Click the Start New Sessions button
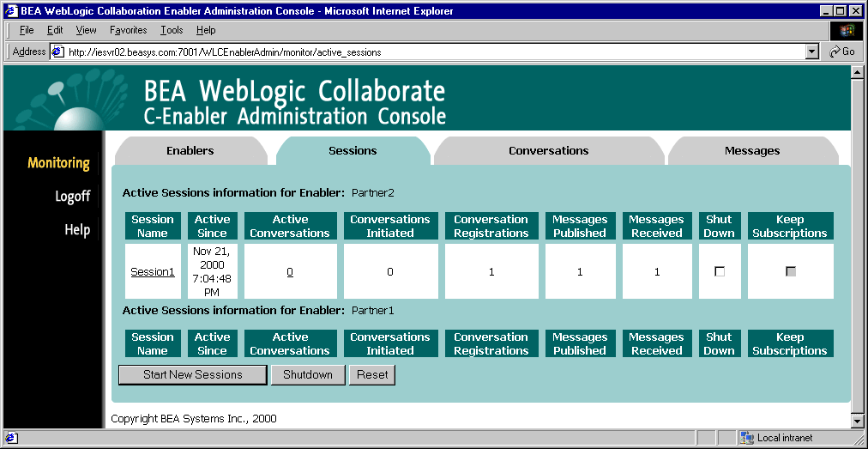This screenshot has width=868, height=449. [193, 374]
